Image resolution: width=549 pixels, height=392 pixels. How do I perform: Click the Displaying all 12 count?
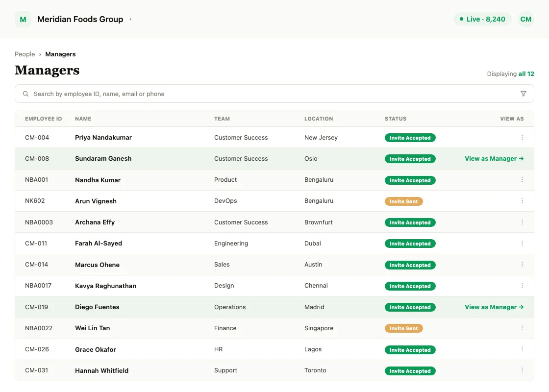coord(510,74)
